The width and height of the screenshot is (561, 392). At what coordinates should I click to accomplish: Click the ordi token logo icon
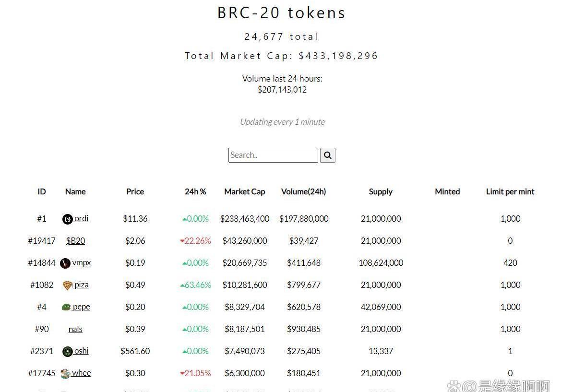coord(67,219)
